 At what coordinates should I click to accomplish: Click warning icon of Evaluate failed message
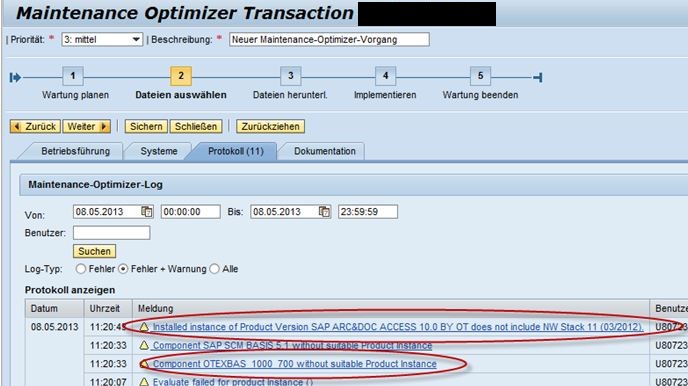coord(144,381)
